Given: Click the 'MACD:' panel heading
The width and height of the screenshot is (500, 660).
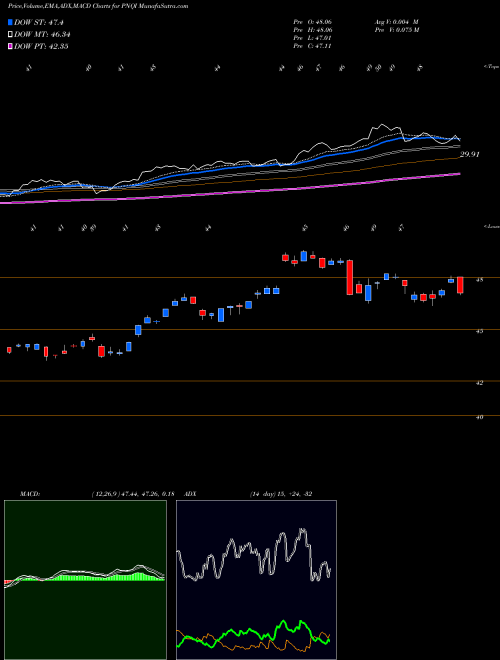Looking at the screenshot, I should click(x=30, y=494).
